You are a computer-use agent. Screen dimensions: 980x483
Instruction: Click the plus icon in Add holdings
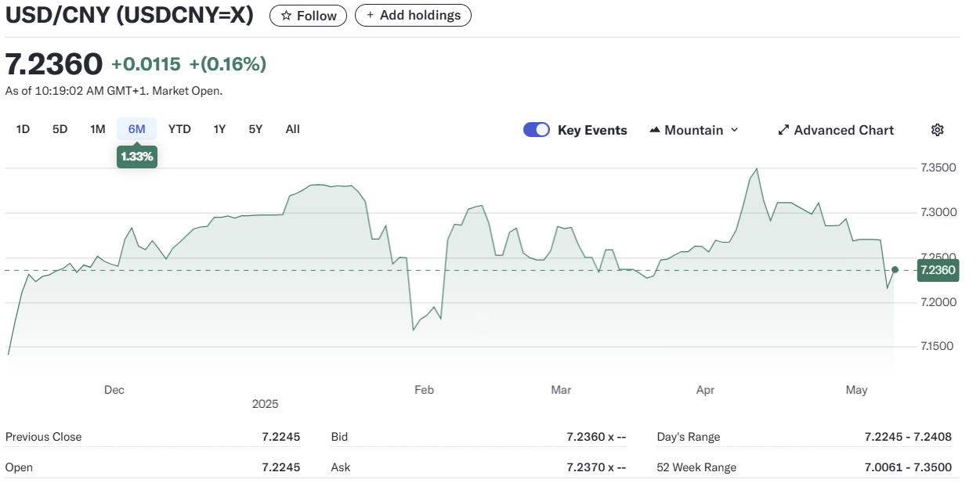(x=370, y=16)
